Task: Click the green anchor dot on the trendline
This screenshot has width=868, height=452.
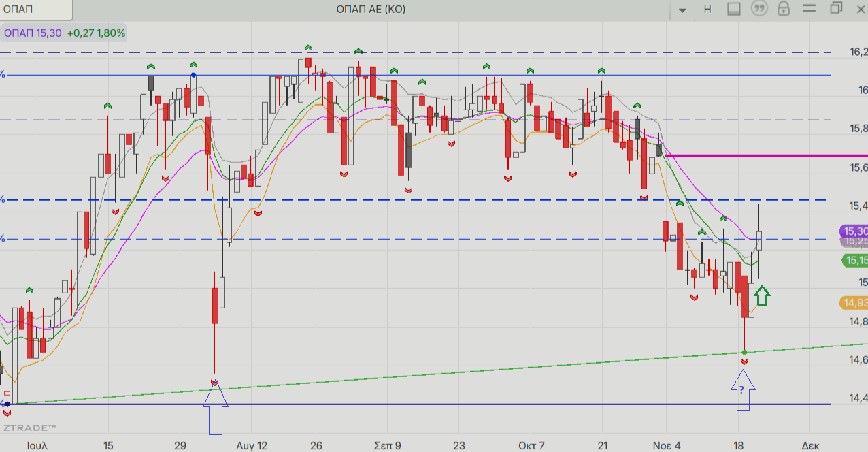Action: (x=744, y=353)
